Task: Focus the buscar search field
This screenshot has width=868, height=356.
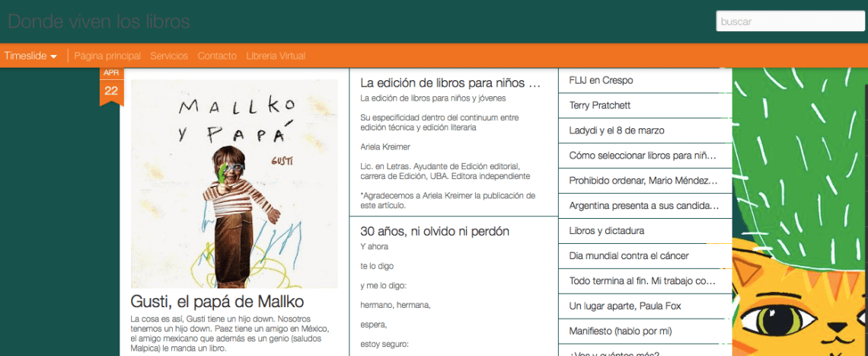Action: 790,21
